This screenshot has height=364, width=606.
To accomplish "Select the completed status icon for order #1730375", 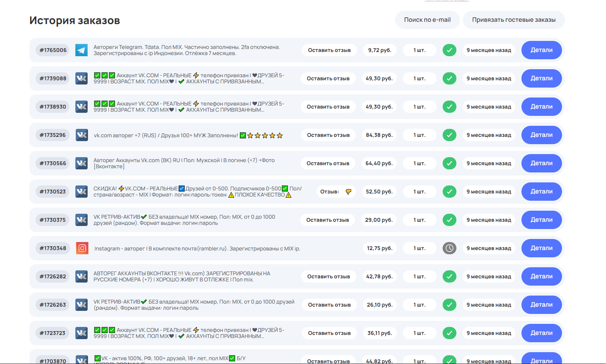I will [450, 220].
